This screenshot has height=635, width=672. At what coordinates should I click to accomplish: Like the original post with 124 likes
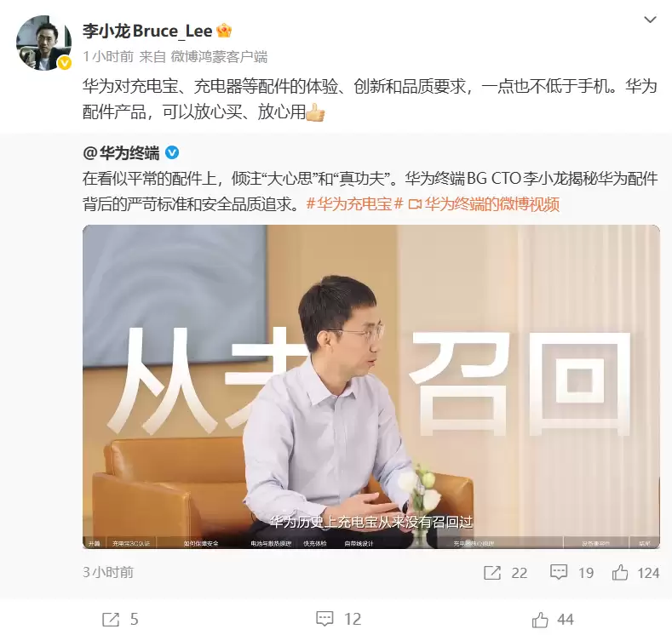[635, 573]
